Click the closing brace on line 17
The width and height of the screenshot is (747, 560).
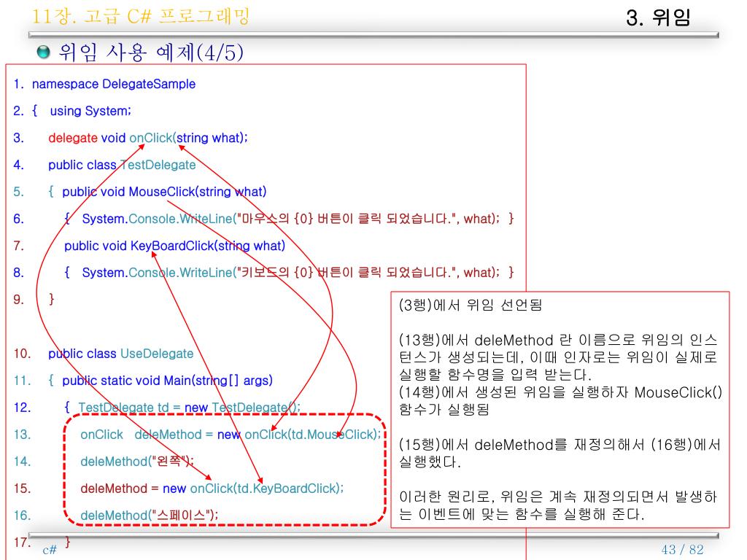click(68, 542)
